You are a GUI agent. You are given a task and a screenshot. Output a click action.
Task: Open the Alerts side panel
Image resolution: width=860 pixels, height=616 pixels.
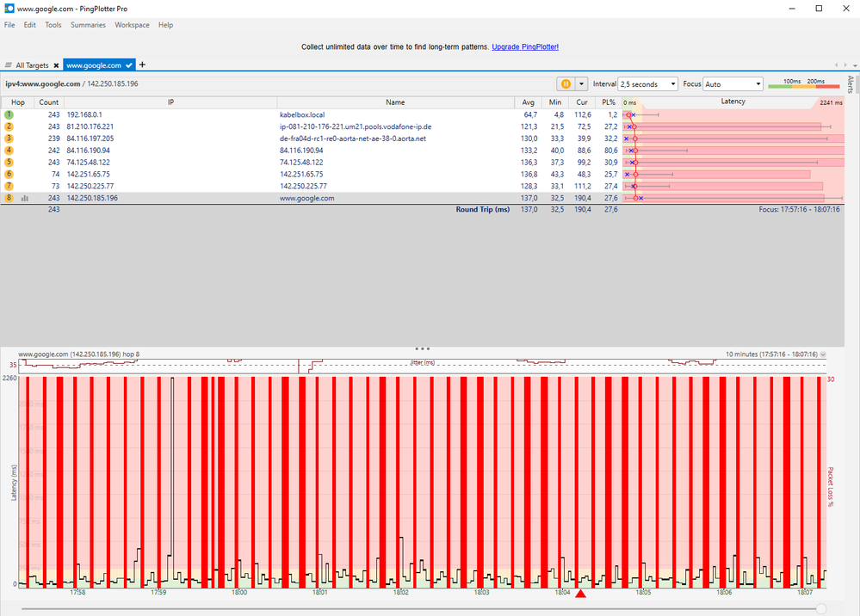click(x=851, y=84)
